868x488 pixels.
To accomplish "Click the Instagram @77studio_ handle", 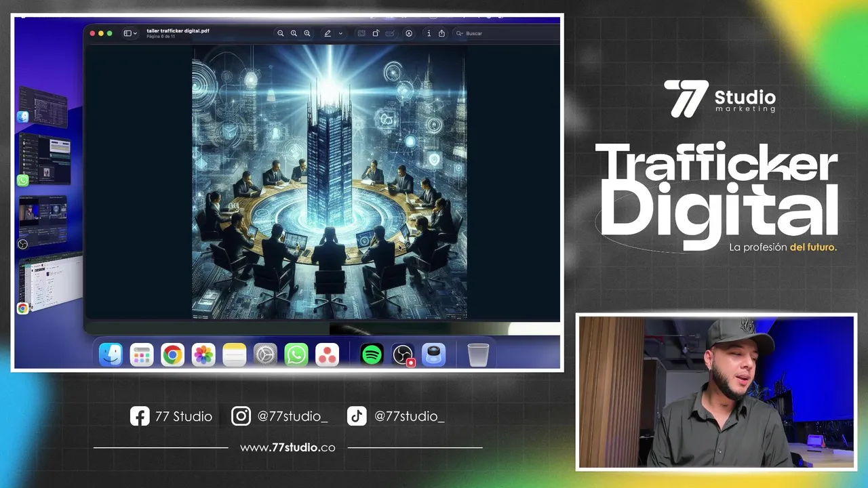I will [279, 416].
